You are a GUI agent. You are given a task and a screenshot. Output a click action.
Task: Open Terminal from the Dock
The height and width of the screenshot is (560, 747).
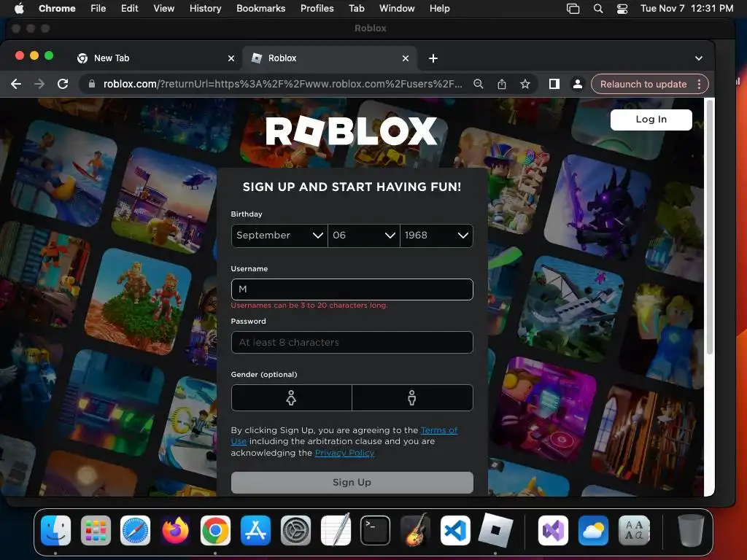(x=376, y=531)
